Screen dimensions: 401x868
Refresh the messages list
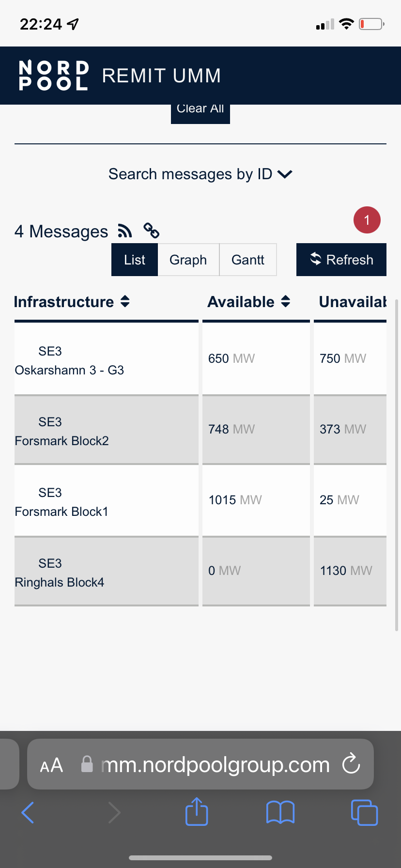(341, 260)
